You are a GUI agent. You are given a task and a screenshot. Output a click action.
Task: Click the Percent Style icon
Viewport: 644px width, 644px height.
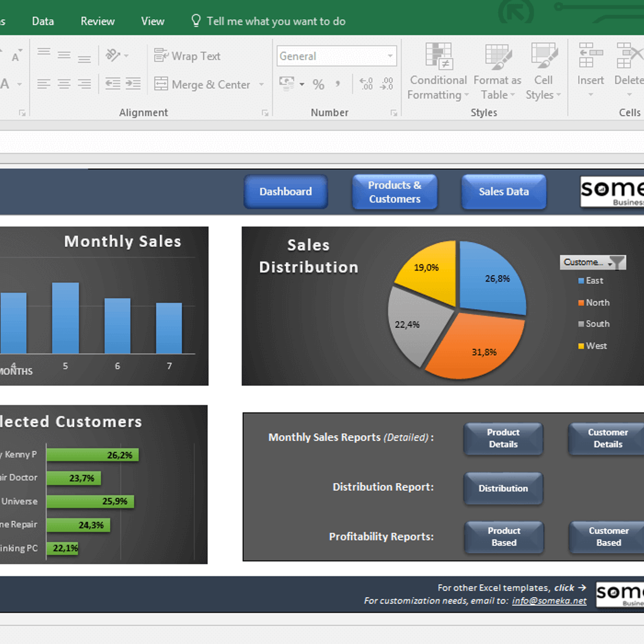click(x=318, y=85)
